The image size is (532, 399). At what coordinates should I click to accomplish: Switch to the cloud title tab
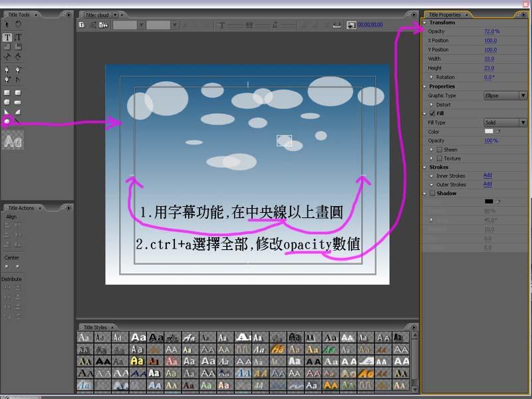[96, 13]
